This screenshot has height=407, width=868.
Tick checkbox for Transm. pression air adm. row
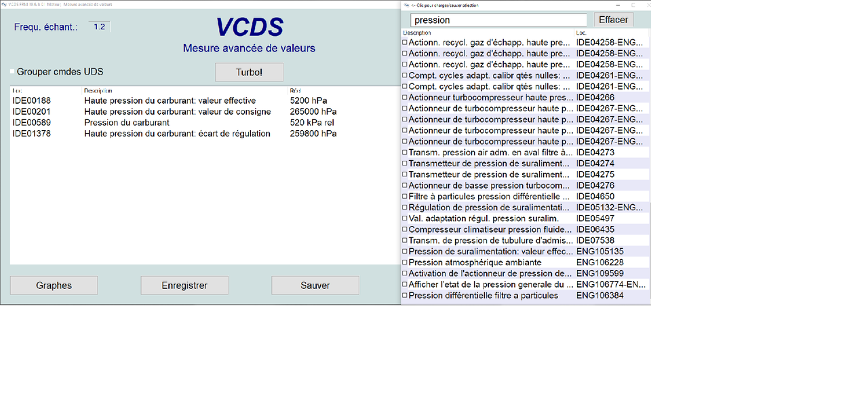click(x=405, y=153)
